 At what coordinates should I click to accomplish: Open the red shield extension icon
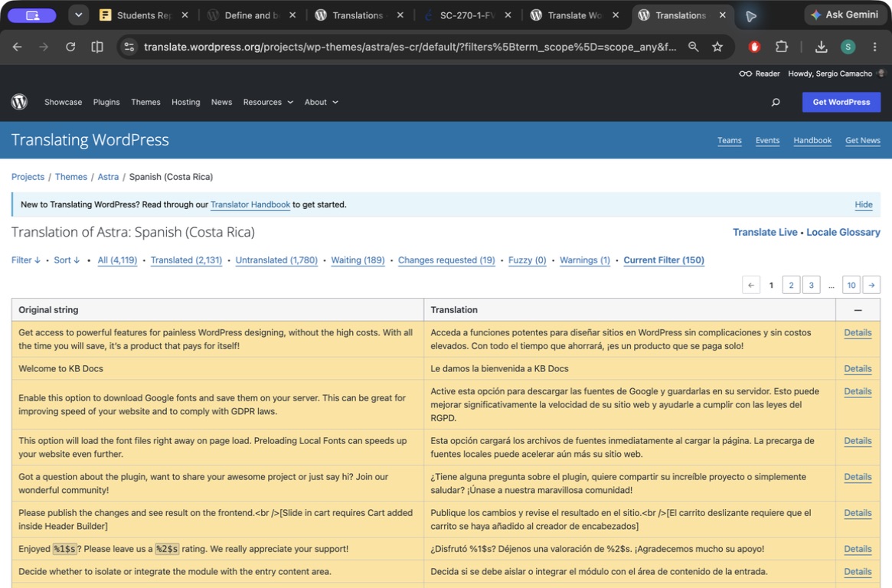coord(754,47)
